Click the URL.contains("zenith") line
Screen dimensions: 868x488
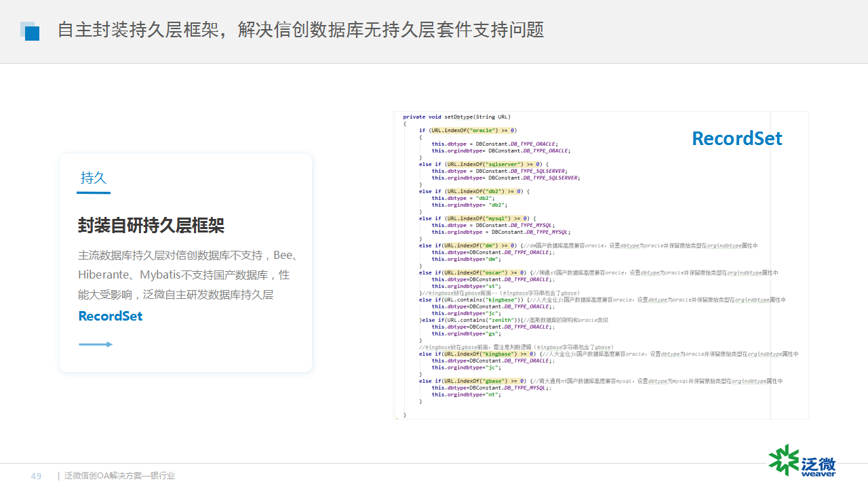513,320
